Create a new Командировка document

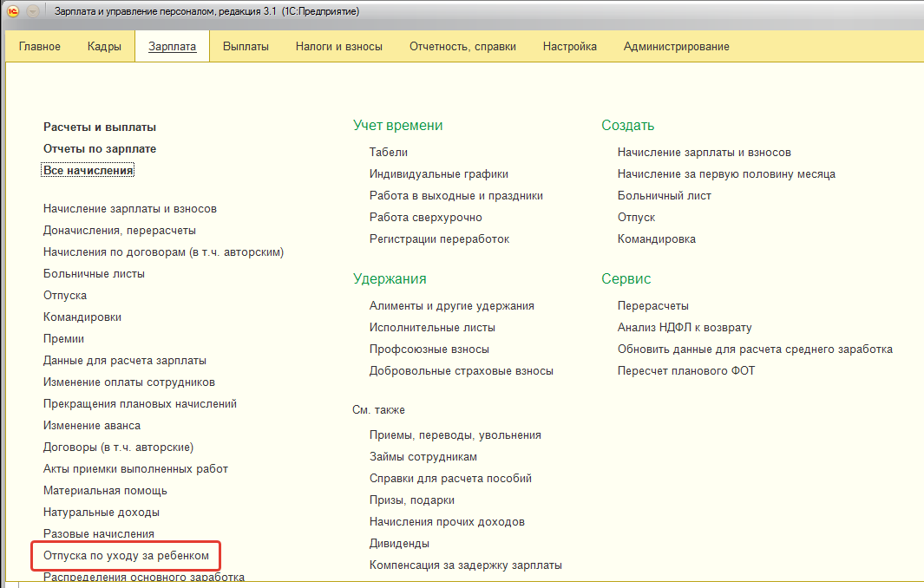click(657, 239)
